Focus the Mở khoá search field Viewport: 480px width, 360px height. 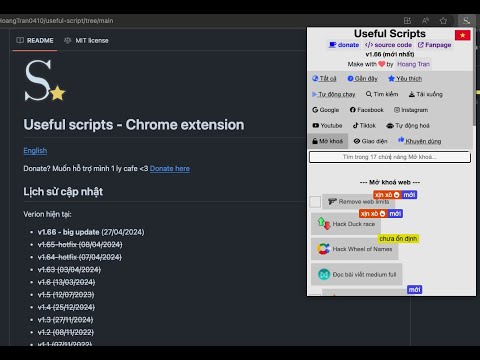point(390,157)
